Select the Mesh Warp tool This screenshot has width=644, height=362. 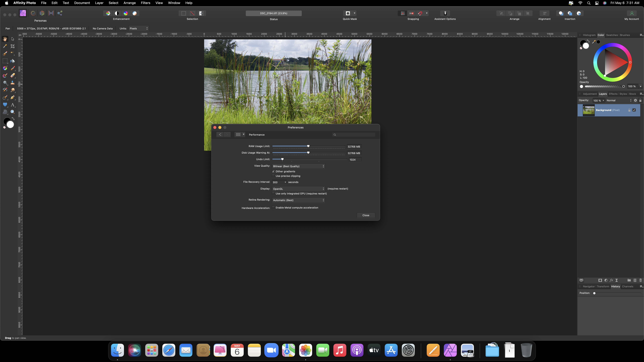5,112
